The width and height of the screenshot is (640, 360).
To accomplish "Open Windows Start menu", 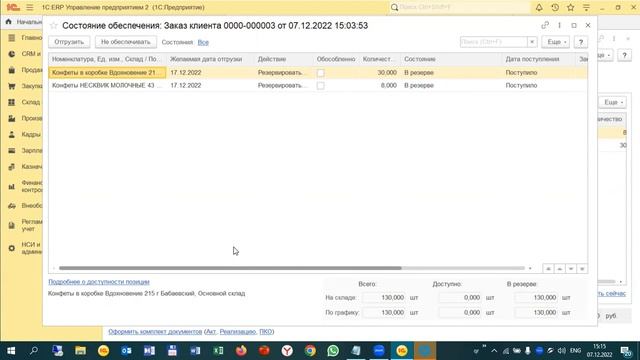I will tap(11, 351).
